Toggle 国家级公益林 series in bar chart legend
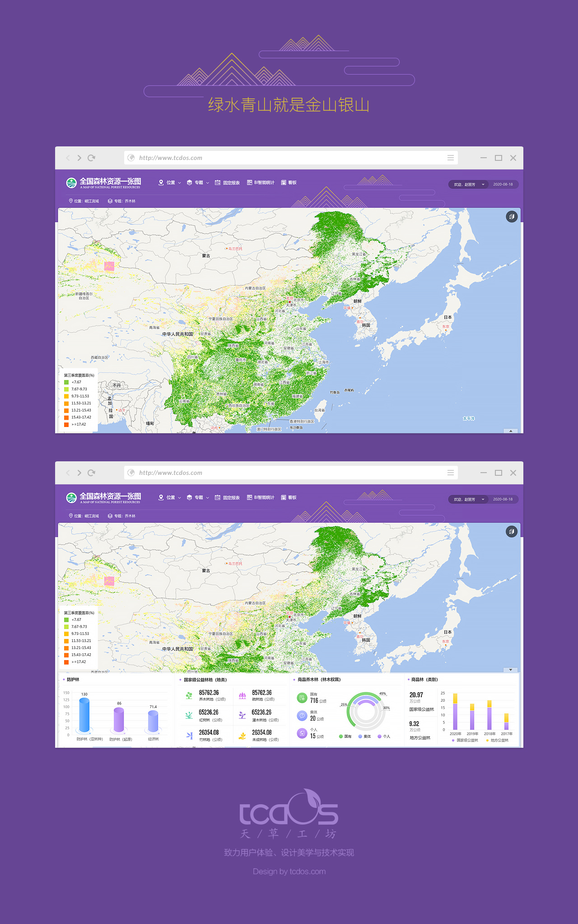578x924 pixels. pyautogui.click(x=465, y=740)
